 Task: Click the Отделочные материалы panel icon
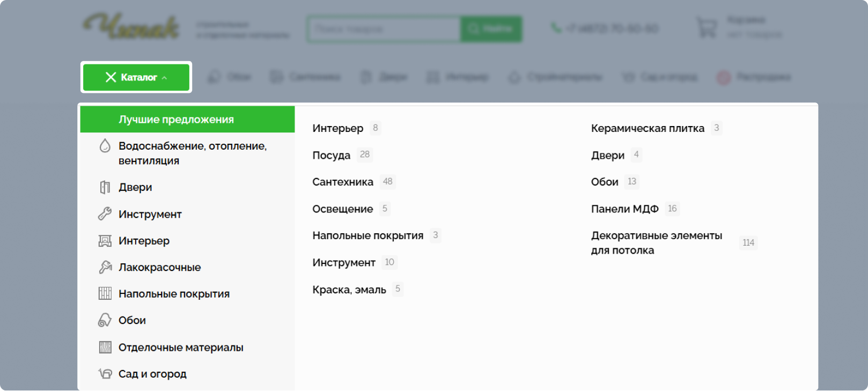(x=105, y=348)
